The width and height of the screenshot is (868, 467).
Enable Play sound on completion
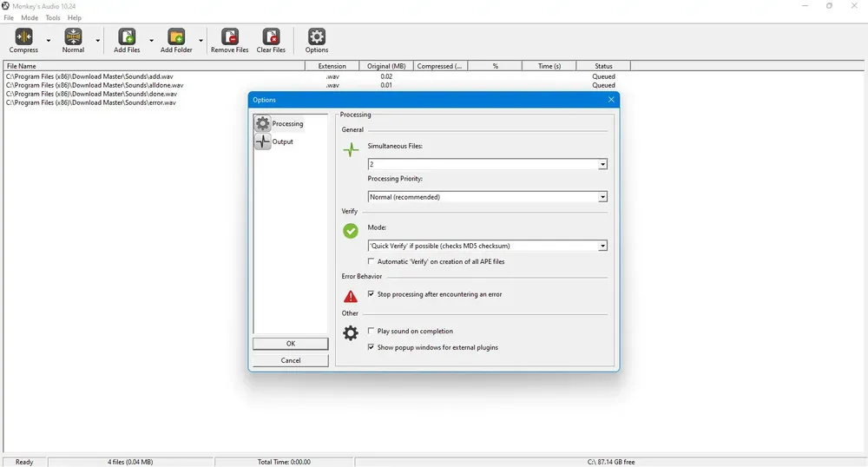pyautogui.click(x=371, y=331)
